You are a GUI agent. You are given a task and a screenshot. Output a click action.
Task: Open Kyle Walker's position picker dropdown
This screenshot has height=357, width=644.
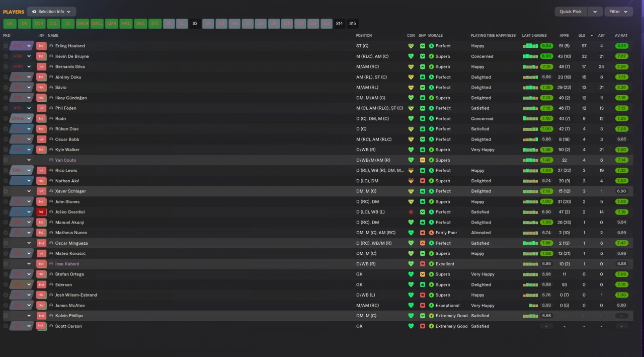22,150
